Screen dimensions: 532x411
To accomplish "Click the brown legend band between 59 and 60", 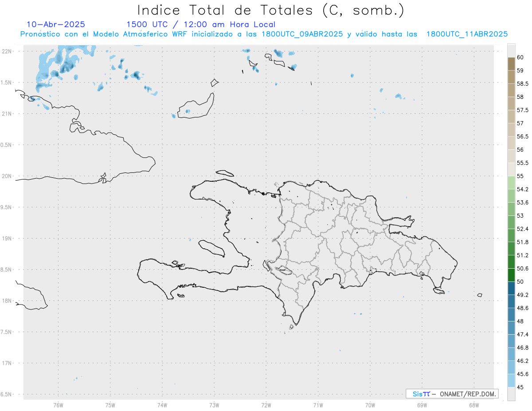I will pos(511,64).
